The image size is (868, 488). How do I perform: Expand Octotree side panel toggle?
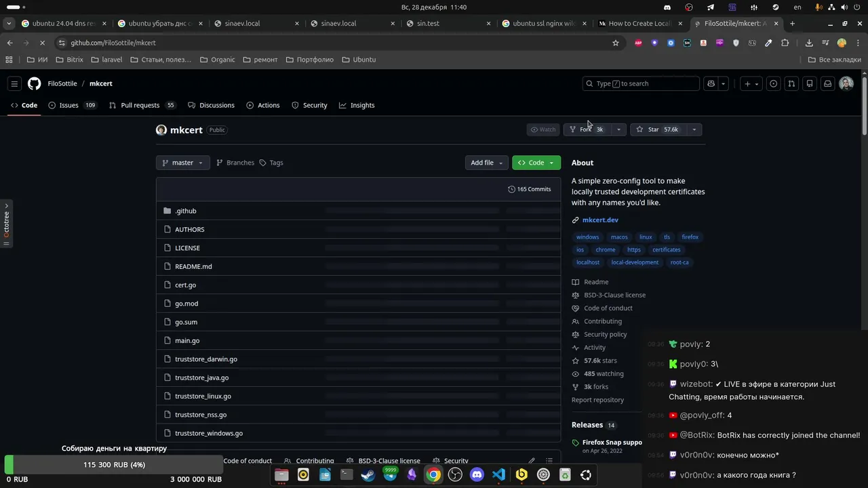click(x=6, y=224)
